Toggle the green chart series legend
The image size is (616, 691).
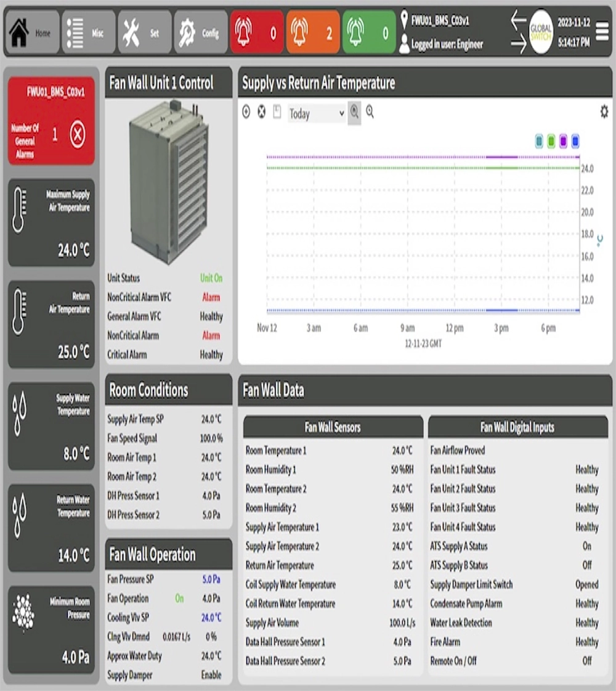click(x=551, y=141)
